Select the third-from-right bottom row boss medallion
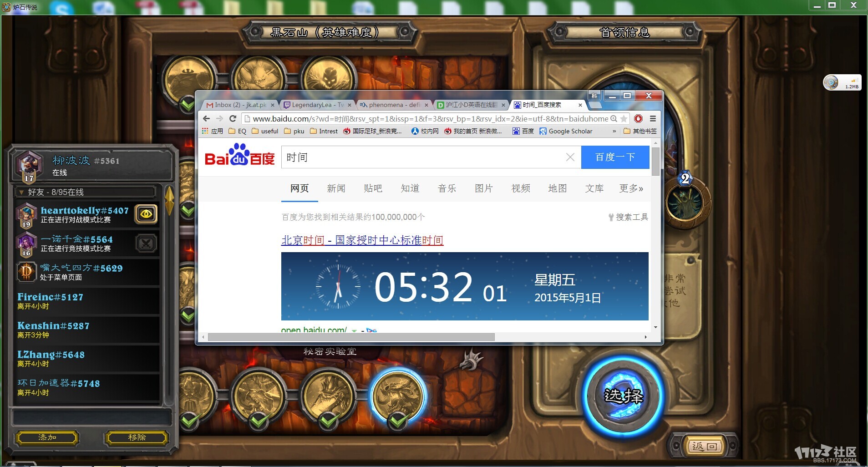 pyautogui.click(x=259, y=397)
